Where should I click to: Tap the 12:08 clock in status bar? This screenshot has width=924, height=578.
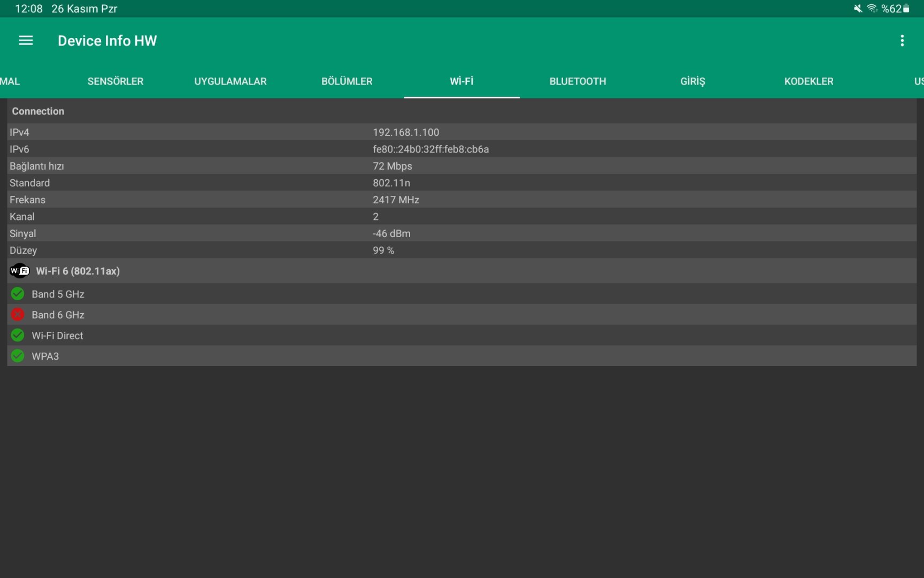click(x=29, y=9)
